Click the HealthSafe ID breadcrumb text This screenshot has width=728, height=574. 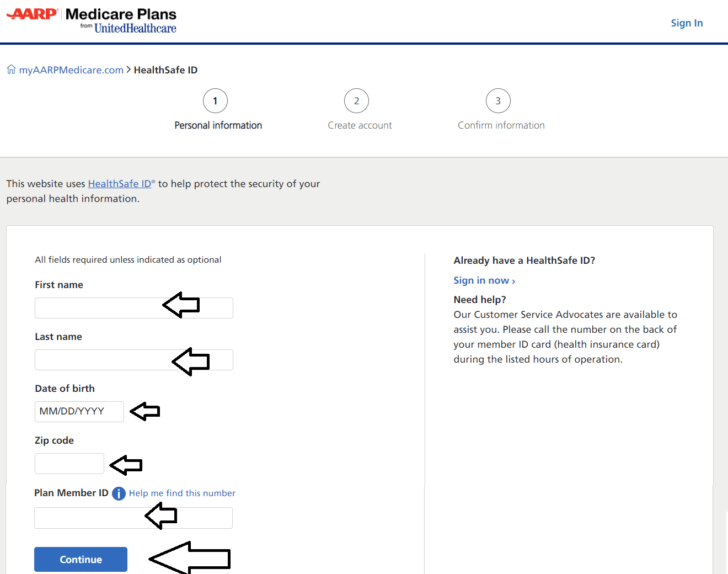165,70
